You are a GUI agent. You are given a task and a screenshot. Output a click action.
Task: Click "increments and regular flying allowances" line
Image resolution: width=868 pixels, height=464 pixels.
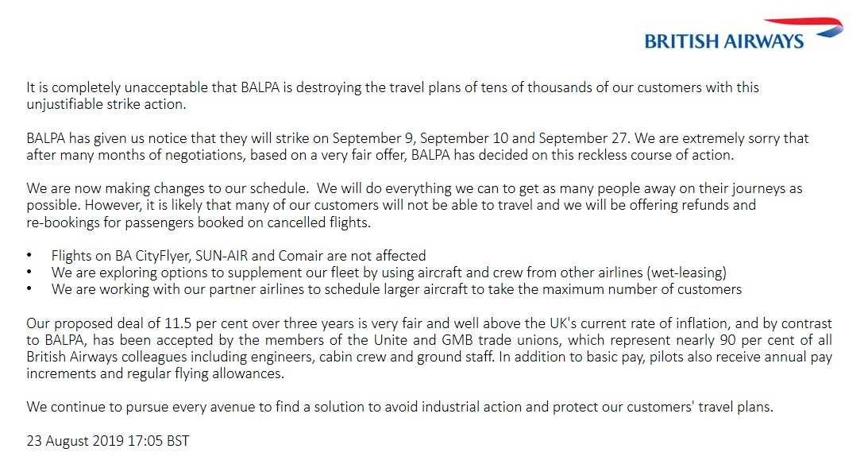[155, 373]
